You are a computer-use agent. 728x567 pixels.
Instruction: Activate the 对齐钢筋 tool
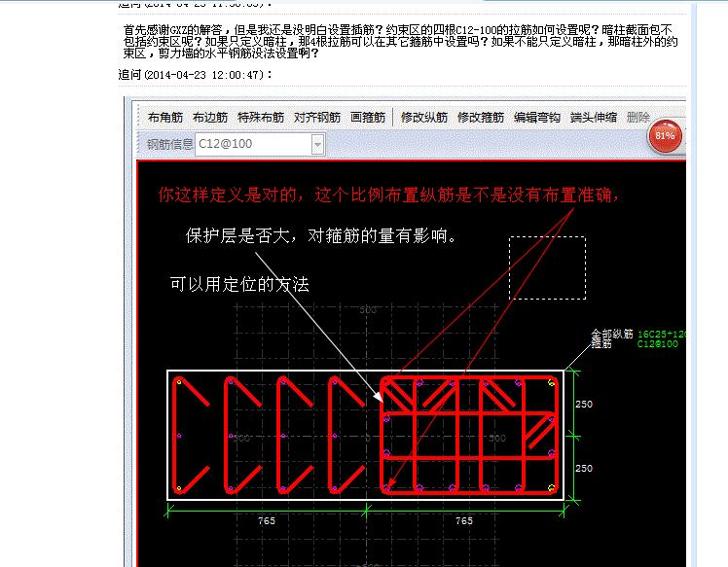pos(317,118)
